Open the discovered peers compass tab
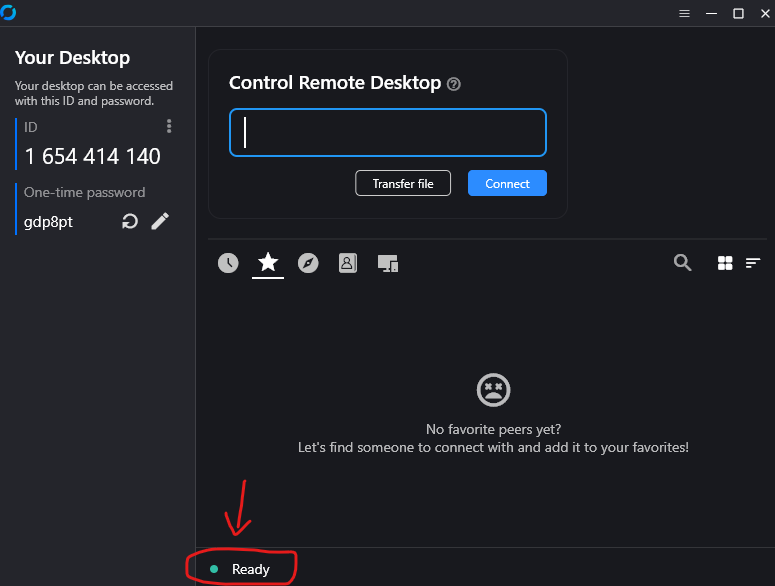Viewport: 775px width, 586px height. (x=308, y=263)
